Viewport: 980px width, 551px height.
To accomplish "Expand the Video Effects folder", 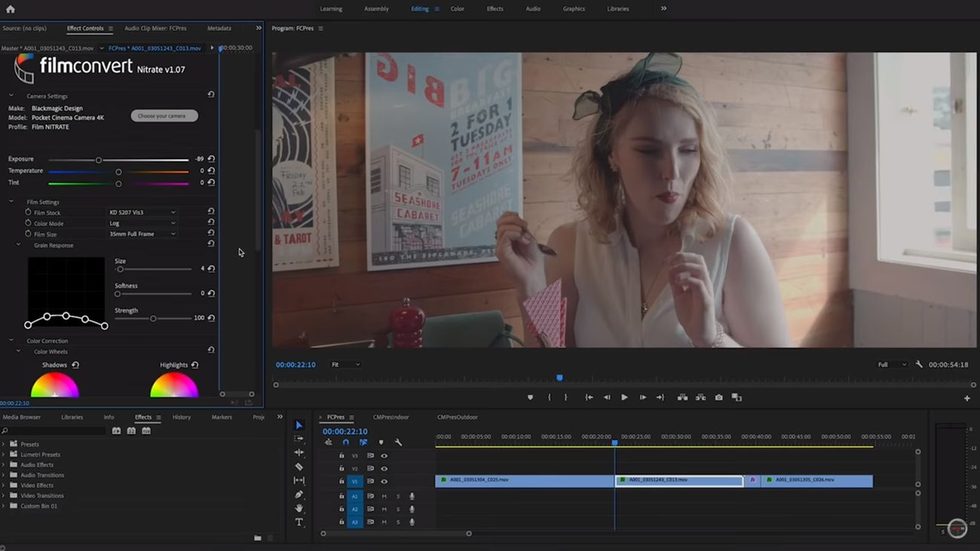I will coord(4,485).
